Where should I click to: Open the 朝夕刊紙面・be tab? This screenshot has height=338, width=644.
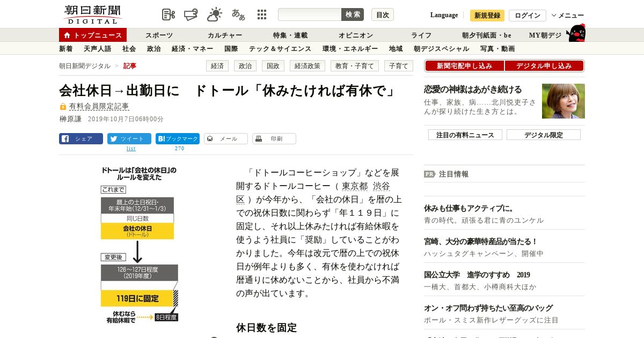[487, 35]
